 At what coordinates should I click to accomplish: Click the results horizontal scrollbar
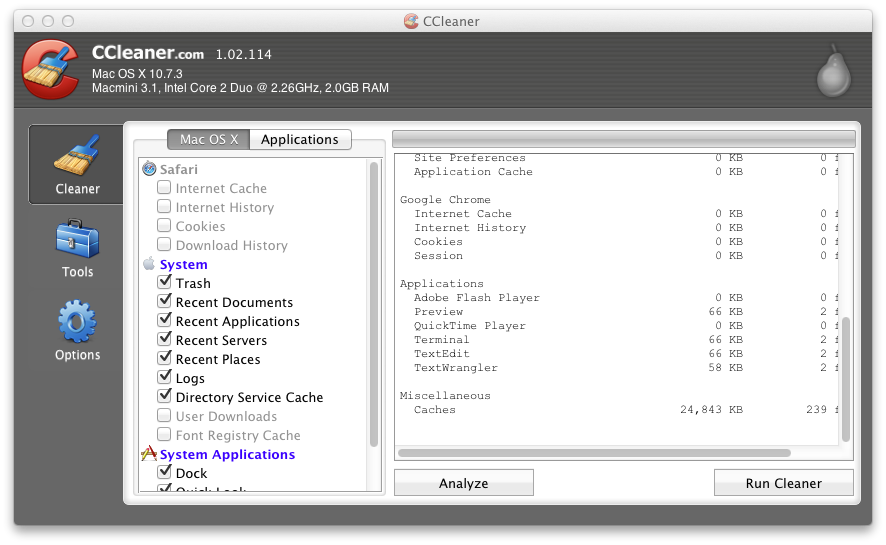pos(594,452)
